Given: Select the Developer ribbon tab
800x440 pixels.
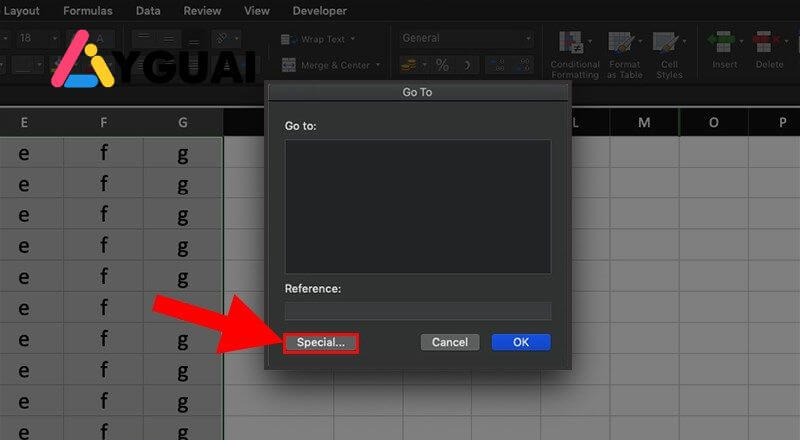Looking at the screenshot, I should click(x=319, y=11).
